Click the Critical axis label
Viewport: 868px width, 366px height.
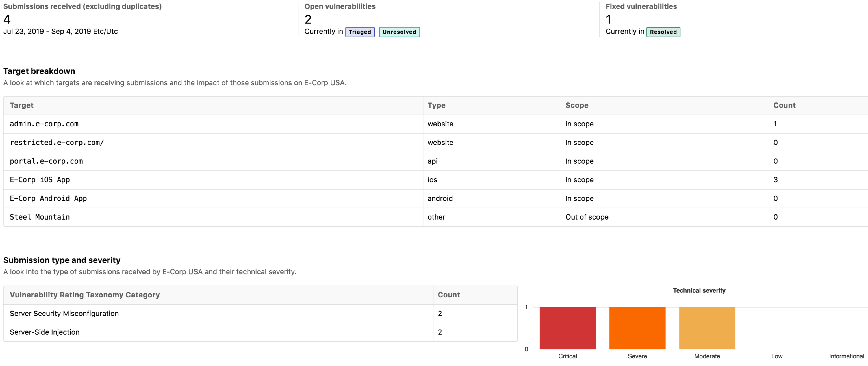[567, 356]
